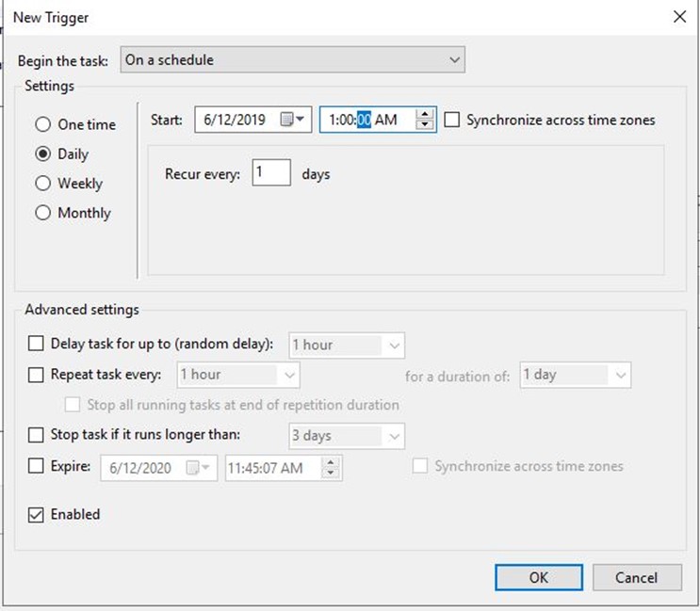The width and height of the screenshot is (700, 611).
Task: Decrease start time with down spinner arrow
Action: tap(425, 124)
